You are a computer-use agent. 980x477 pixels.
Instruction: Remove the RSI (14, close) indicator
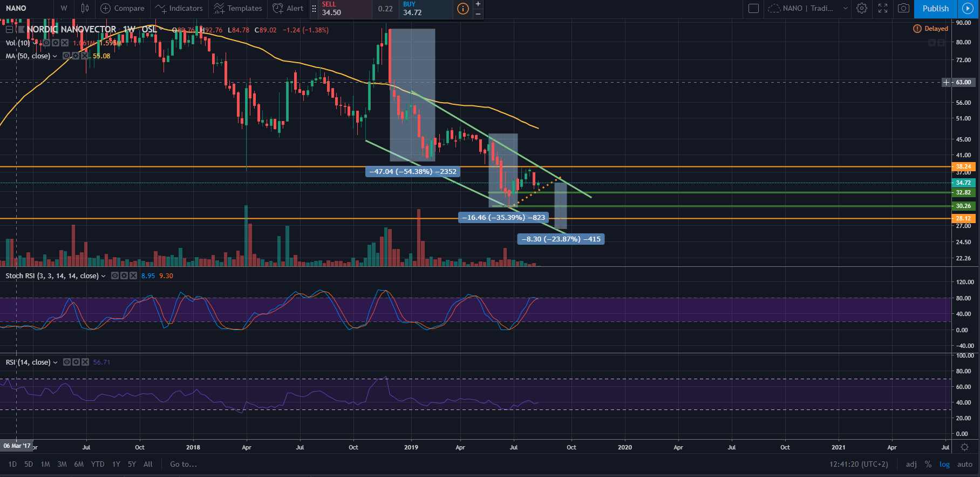point(85,362)
